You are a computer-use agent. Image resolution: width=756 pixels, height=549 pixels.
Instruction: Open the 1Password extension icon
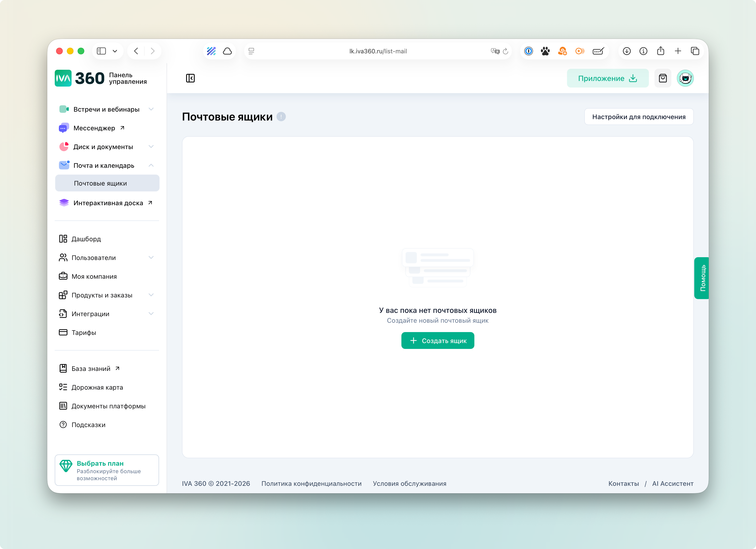(528, 51)
